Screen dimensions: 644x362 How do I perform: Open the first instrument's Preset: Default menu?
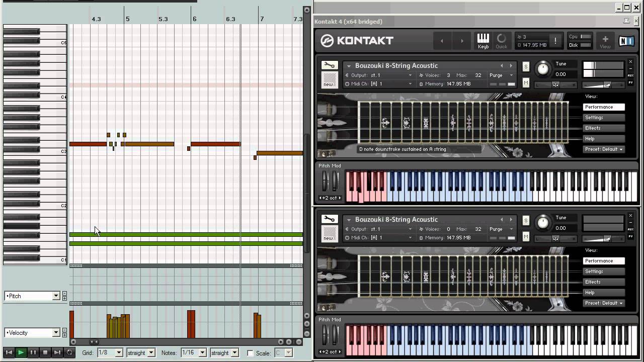[604, 149]
